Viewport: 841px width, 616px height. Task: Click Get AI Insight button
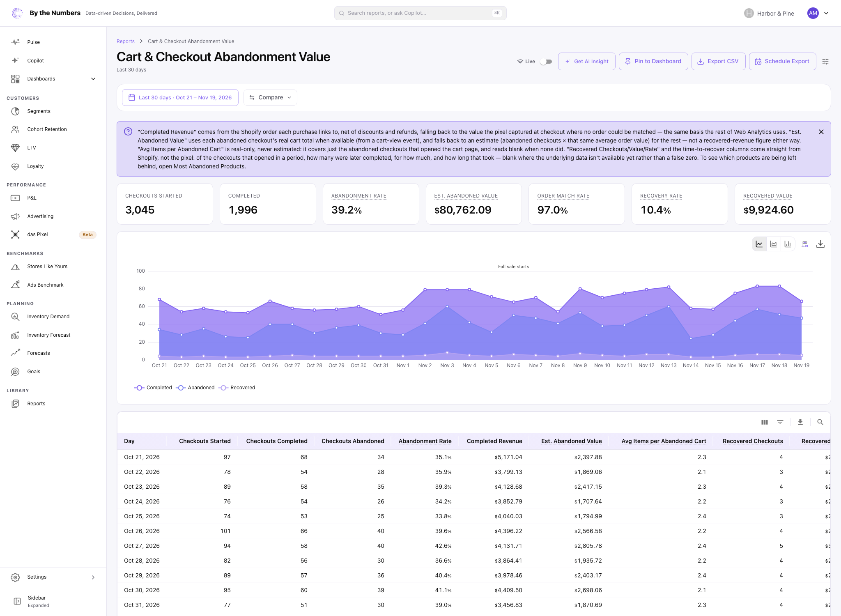tap(586, 62)
